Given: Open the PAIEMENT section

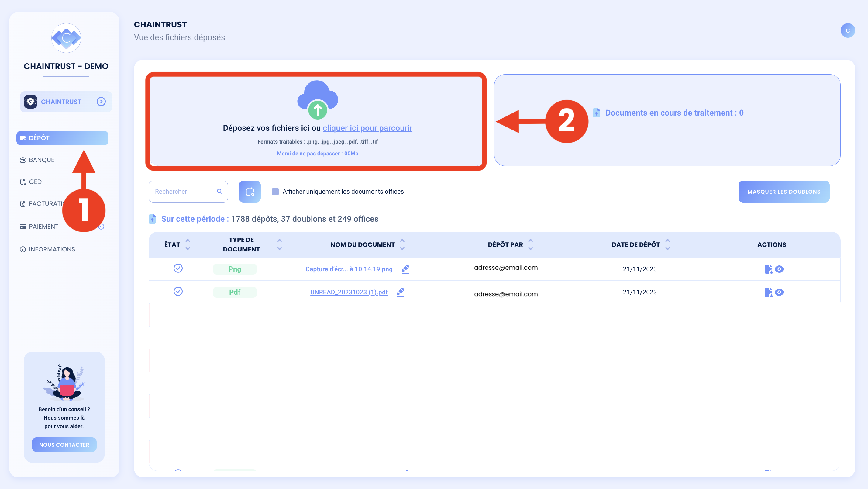Looking at the screenshot, I should (43, 226).
